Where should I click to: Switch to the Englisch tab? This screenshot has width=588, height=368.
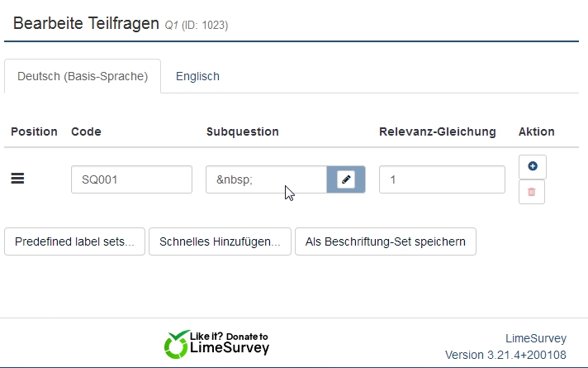click(x=197, y=76)
